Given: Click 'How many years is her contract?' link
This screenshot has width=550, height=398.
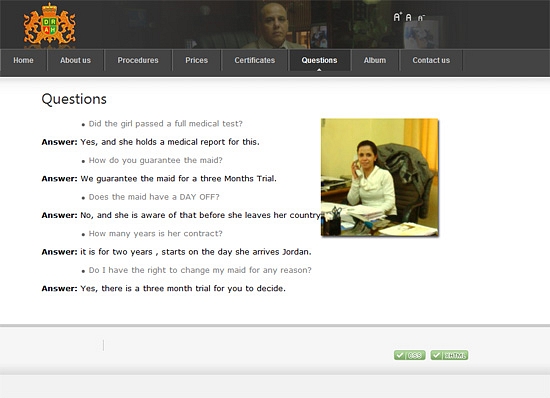Looking at the screenshot, I should (156, 234).
